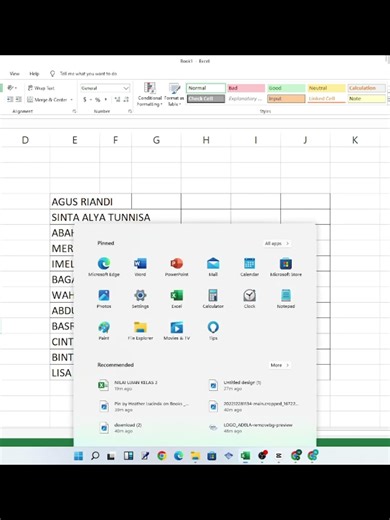The image size is (390, 520).
Task: Launch Excel from the pinned apps
Action: click(x=177, y=298)
